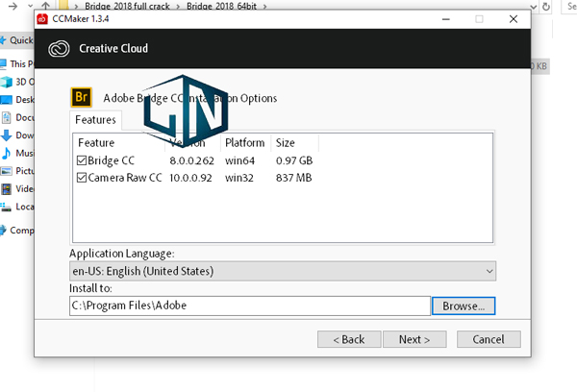Click Bridge 2018 full crack breadcrumb

[x=127, y=7]
